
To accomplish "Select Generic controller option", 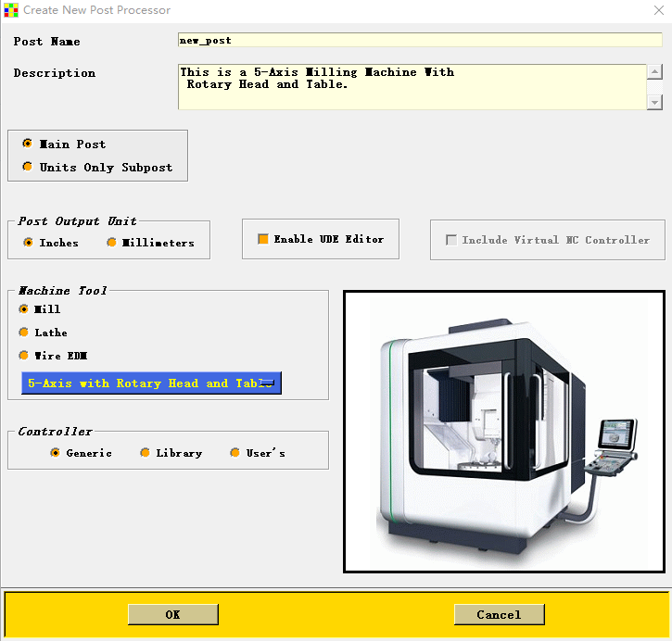I will pyautogui.click(x=56, y=453).
